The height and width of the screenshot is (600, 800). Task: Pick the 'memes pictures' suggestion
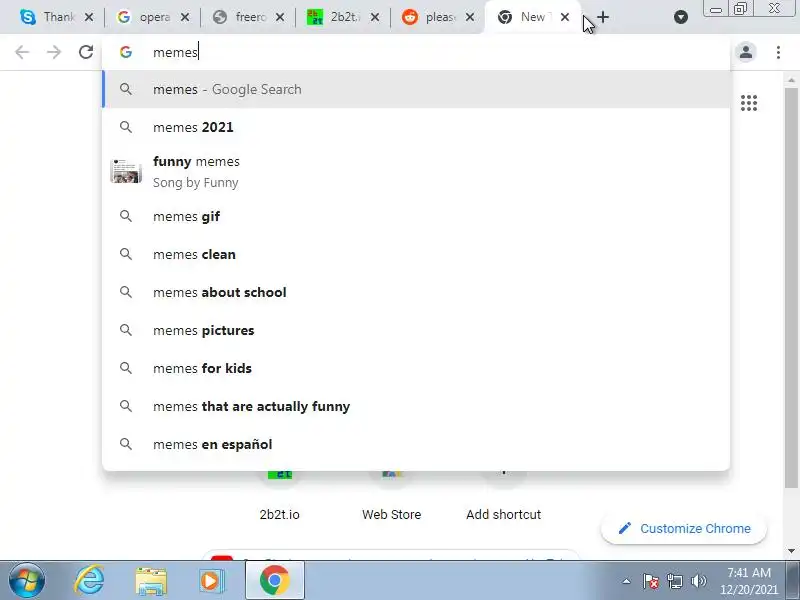[416, 330]
